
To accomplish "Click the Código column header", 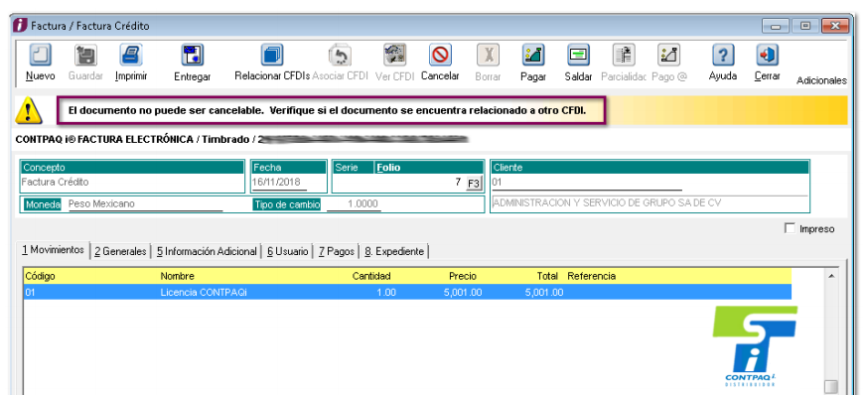I will tap(41, 276).
